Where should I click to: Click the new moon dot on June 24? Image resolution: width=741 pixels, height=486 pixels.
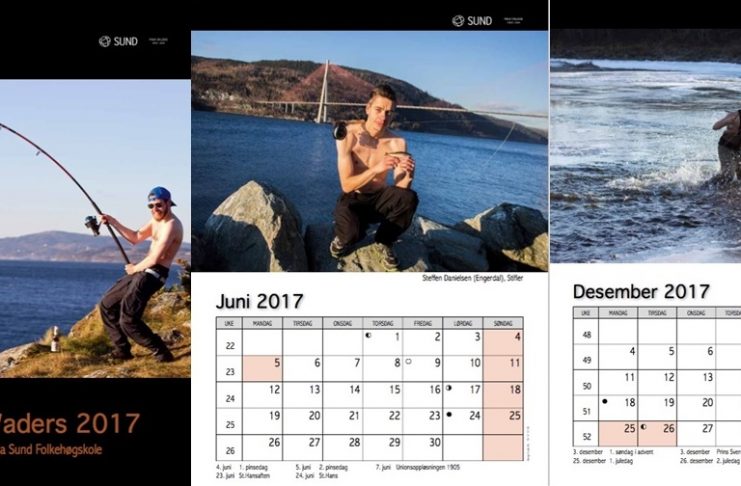click(x=448, y=415)
